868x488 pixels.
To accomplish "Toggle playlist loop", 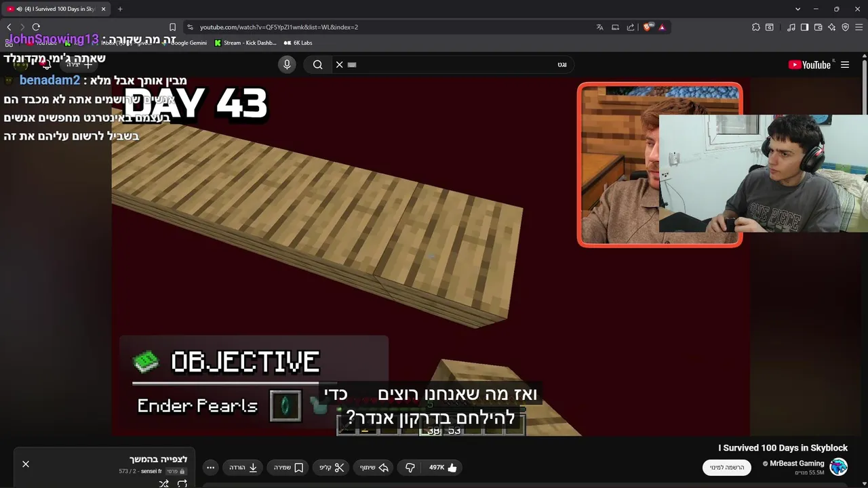I will [182, 483].
